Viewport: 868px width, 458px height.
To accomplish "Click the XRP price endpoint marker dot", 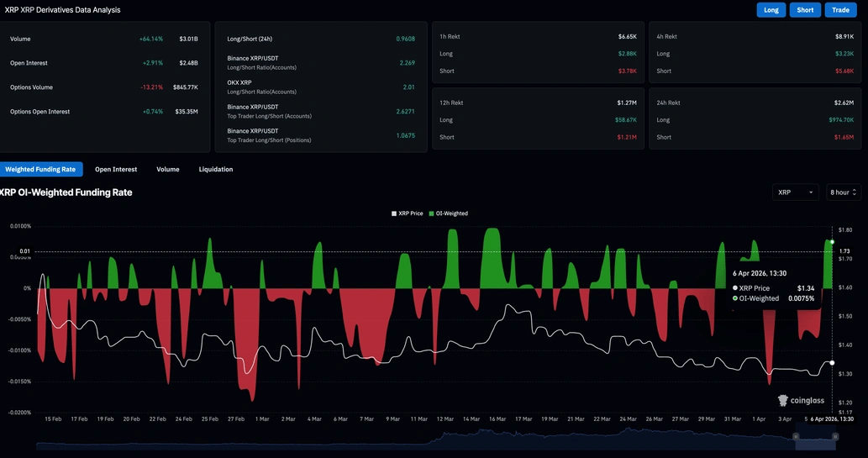I will pos(832,362).
